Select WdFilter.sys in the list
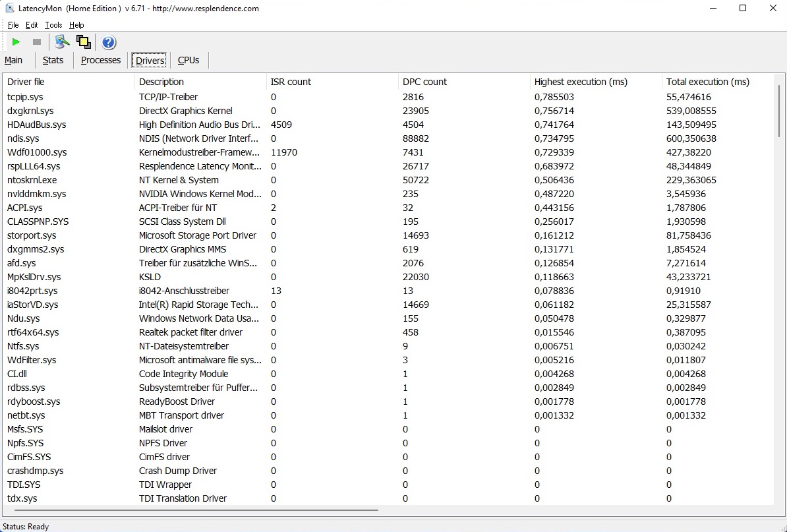This screenshot has width=787, height=532. point(389,360)
